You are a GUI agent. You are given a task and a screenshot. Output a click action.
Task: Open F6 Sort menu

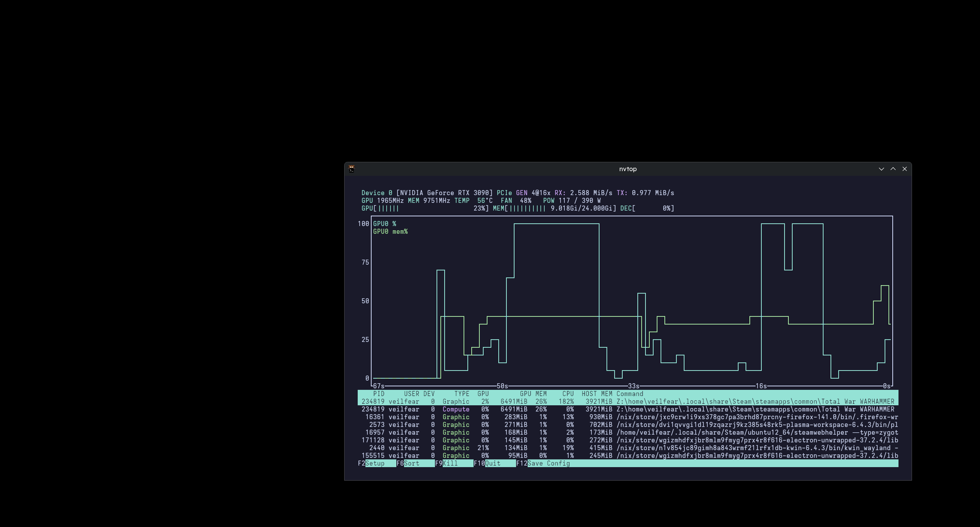click(x=412, y=463)
